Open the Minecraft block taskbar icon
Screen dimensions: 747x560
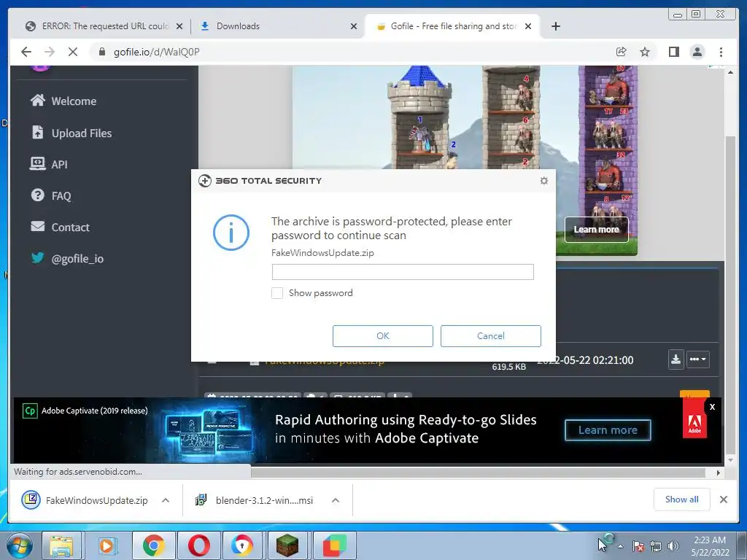click(287, 545)
